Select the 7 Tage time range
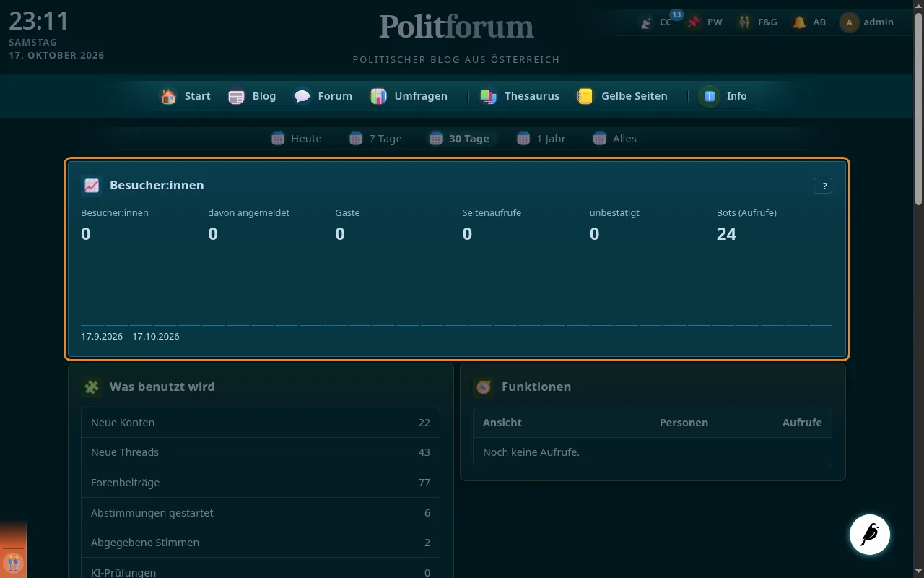 click(x=375, y=139)
